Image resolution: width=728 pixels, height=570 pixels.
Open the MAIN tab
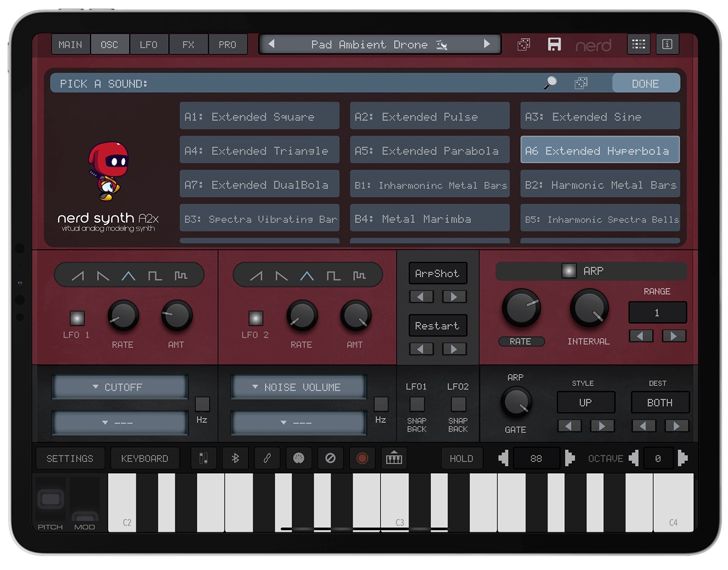(x=71, y=44)
